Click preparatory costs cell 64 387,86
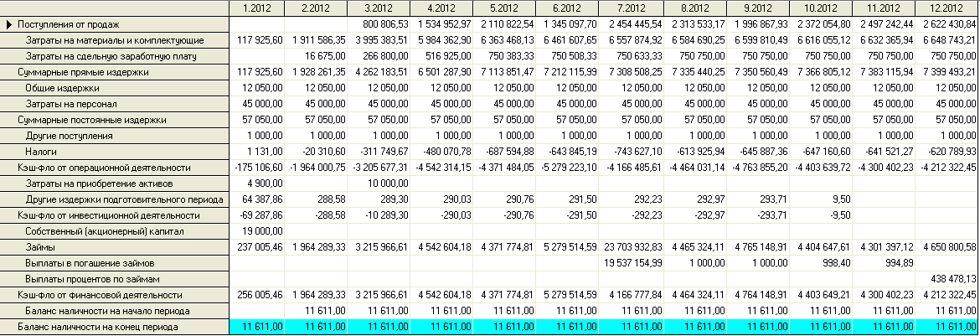Viewport: 980px width, 336px height. [x=257, y=199]
